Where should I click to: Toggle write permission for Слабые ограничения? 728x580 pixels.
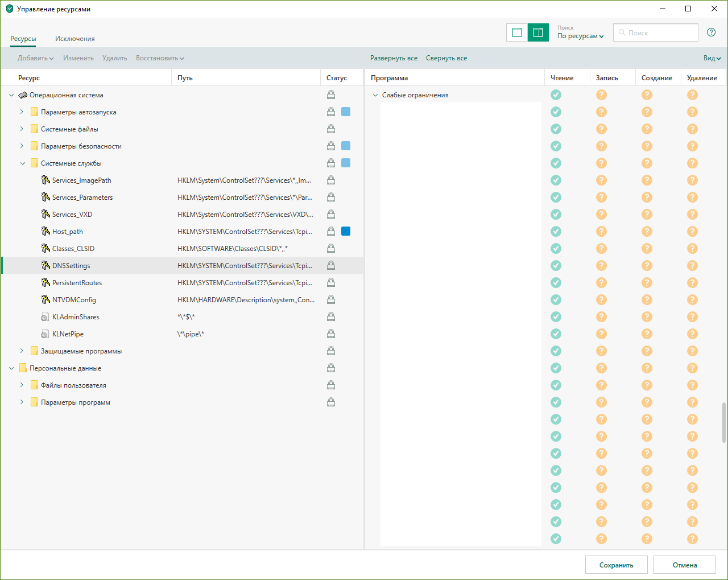(x=601, y=95)
